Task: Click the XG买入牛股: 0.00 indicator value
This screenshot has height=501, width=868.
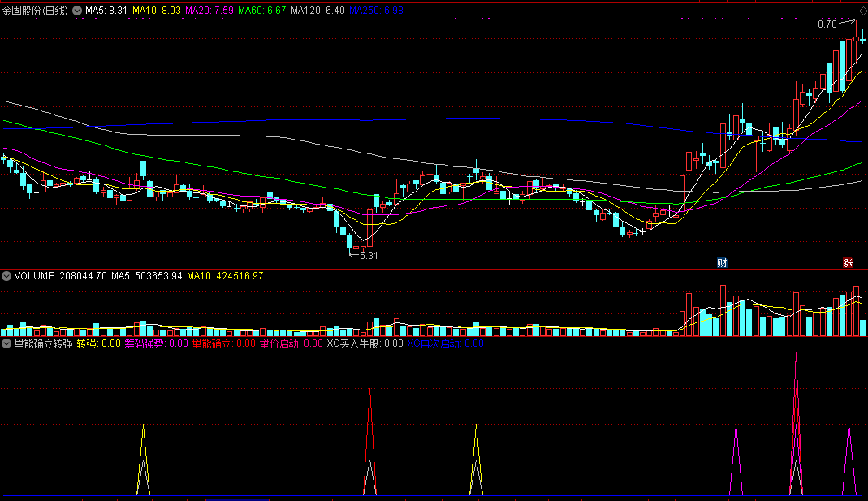Action: [365, 343]
